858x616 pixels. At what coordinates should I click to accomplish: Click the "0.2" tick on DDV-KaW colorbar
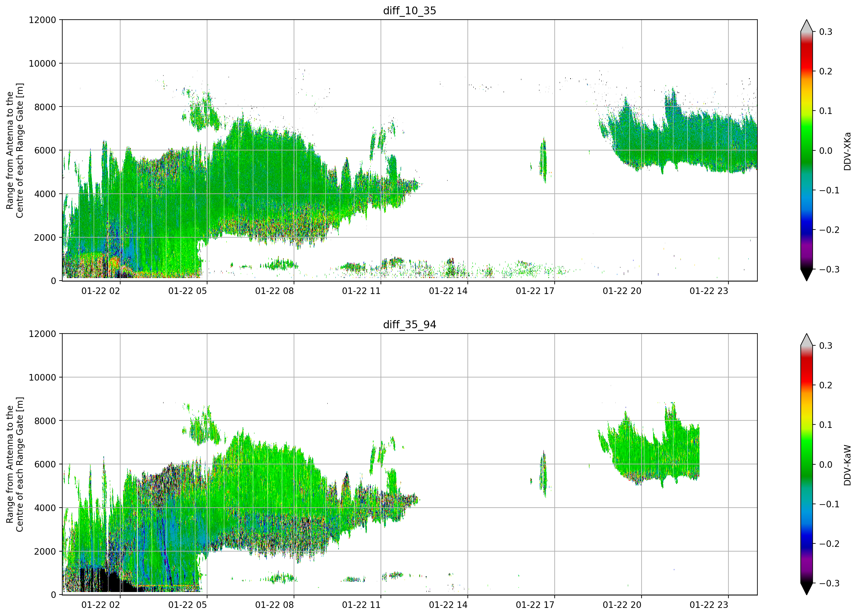[x=826, y=386]
